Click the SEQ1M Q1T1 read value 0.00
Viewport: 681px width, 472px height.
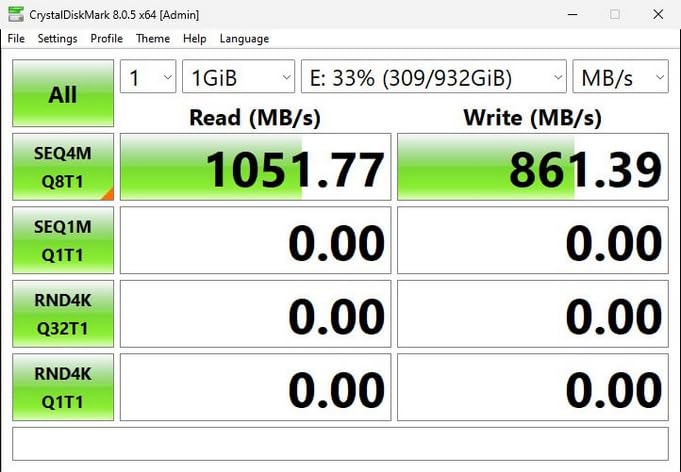pyautogui.click(x=255, y=240)
